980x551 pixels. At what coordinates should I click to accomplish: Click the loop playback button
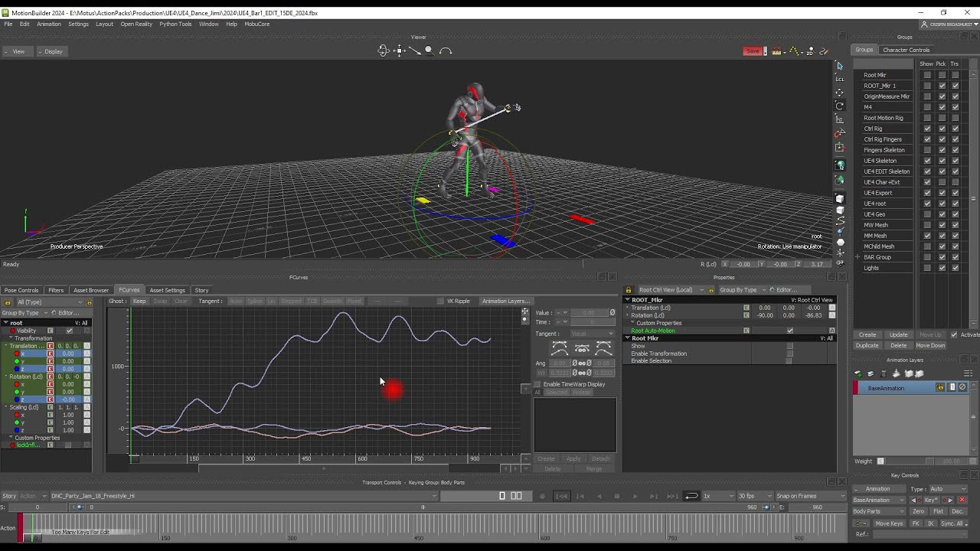[x=691, y=496]
